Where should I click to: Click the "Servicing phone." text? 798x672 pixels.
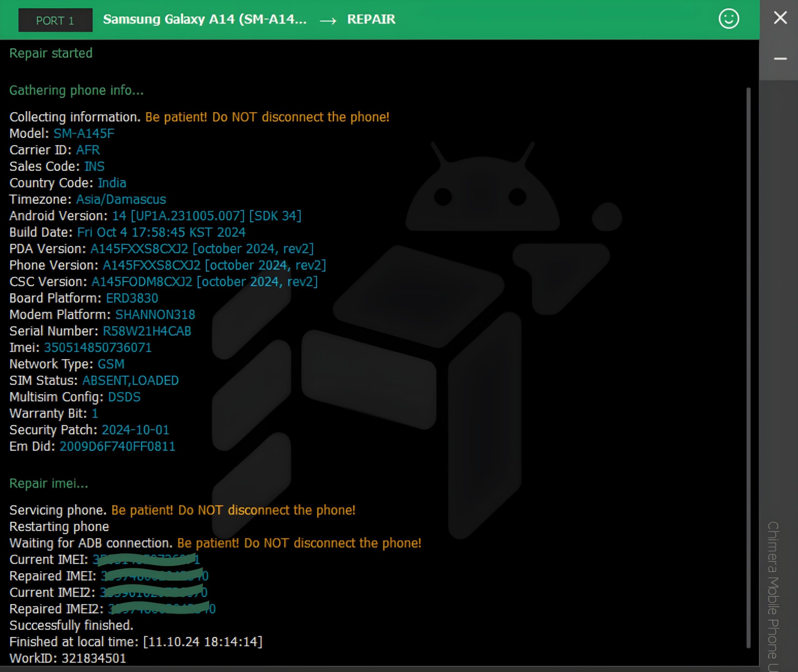tap(58, 510)
